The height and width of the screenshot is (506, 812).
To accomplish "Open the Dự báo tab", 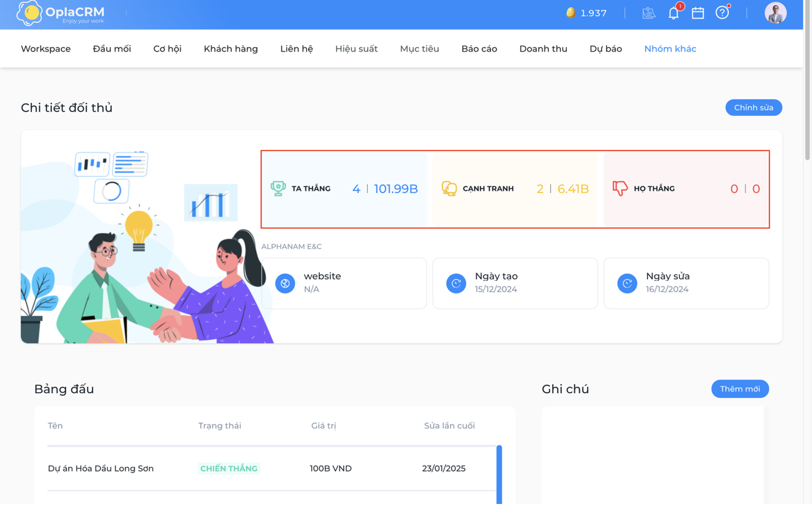I will [x=606, y=49].
